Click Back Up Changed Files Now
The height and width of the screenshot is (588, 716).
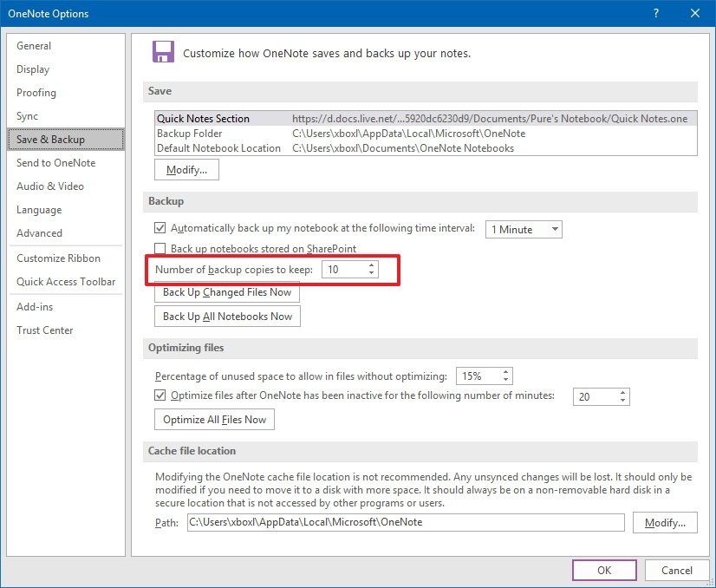227,292
